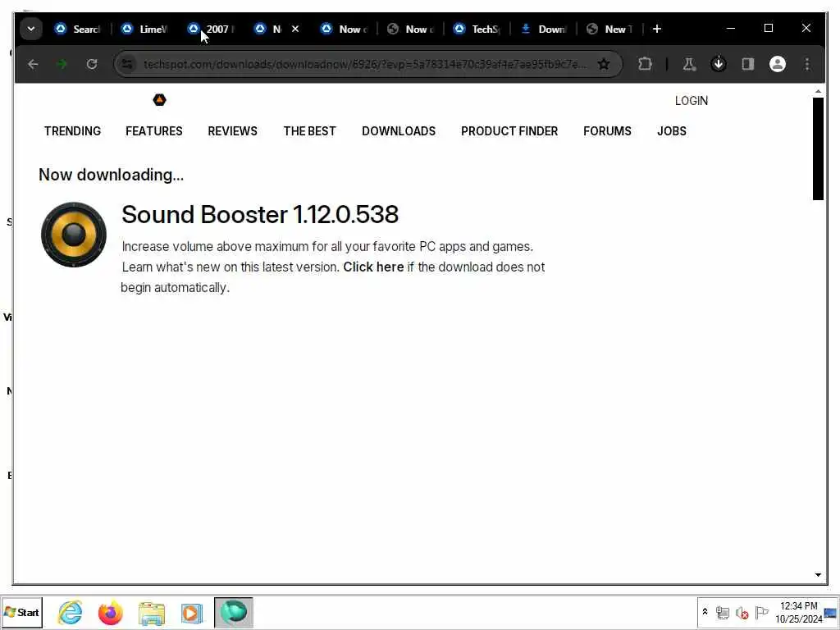Go forward with the green arrow
This screenshot has width=840, height=630.
click(x=62, y=64)
